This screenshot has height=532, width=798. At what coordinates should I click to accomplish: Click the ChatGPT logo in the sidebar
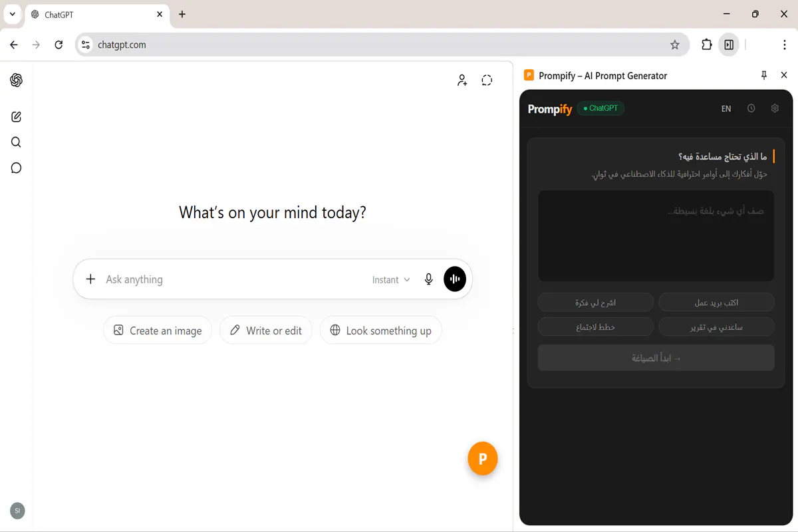tap(17, 80)
